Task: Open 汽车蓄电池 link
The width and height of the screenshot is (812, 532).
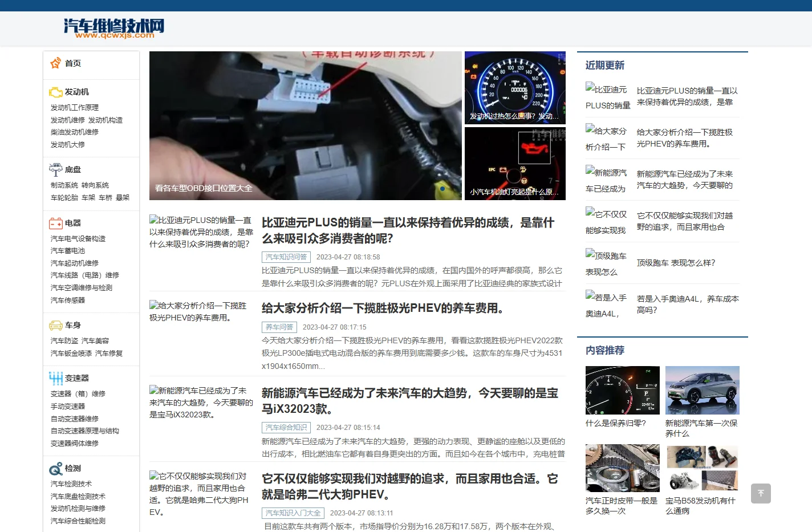Action: (68, 251)
